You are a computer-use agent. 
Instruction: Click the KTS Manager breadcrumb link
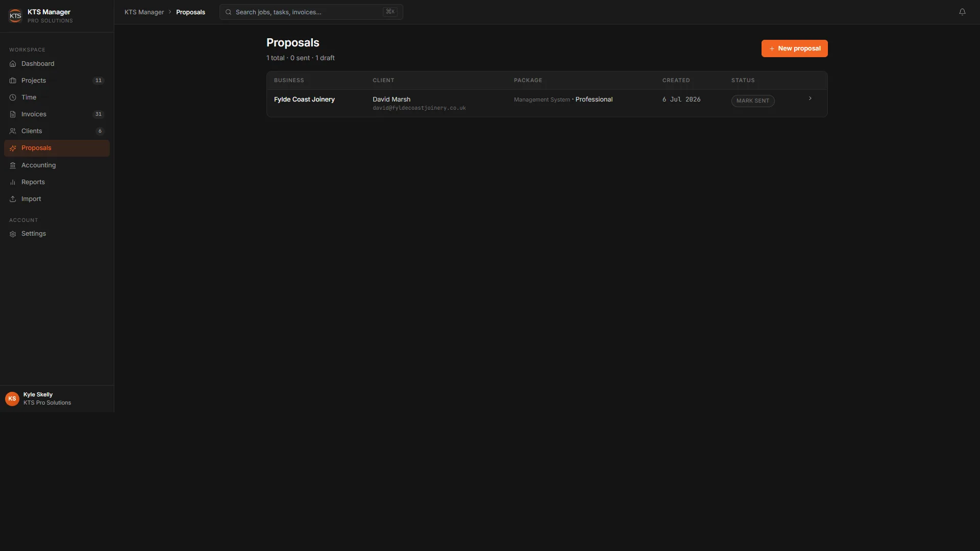pyautogui.click(x=144, y=12)
